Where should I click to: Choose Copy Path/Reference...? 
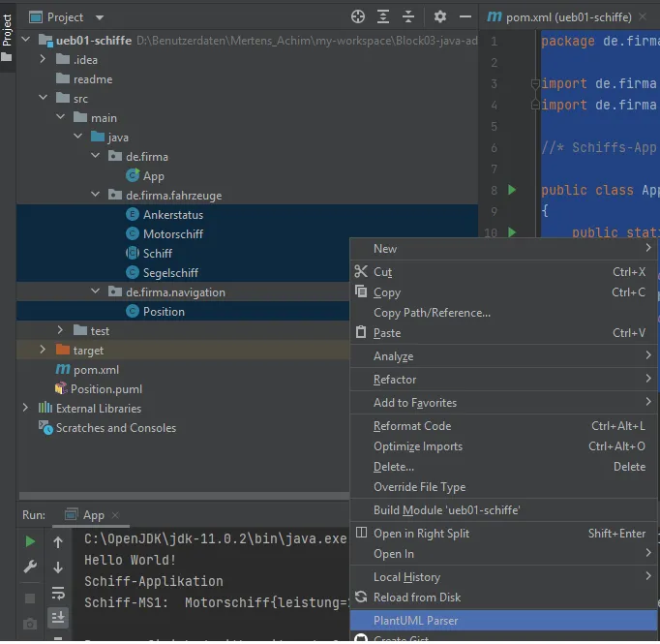pyautogui.click(x=503, y=313)
